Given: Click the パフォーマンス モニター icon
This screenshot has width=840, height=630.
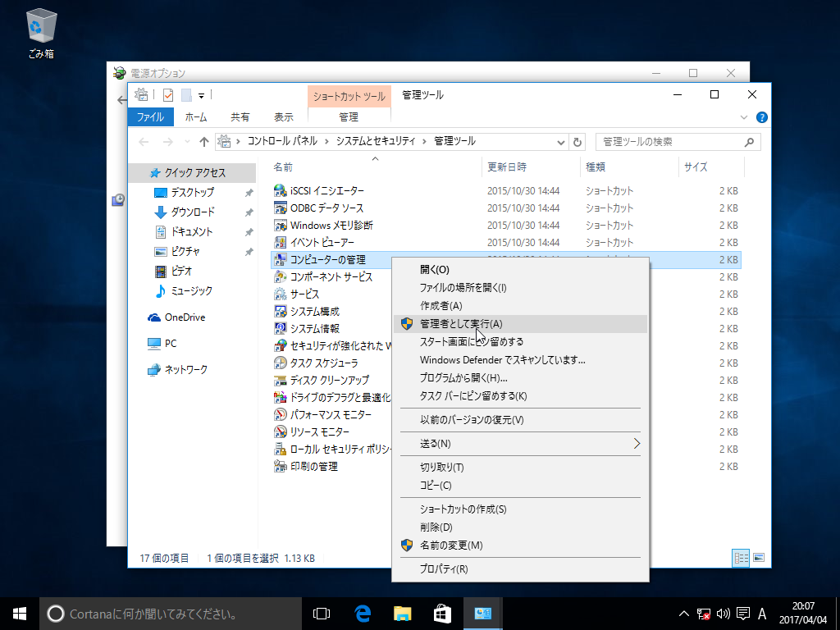Looking at the screenshot, I should [x=280, y=414].
